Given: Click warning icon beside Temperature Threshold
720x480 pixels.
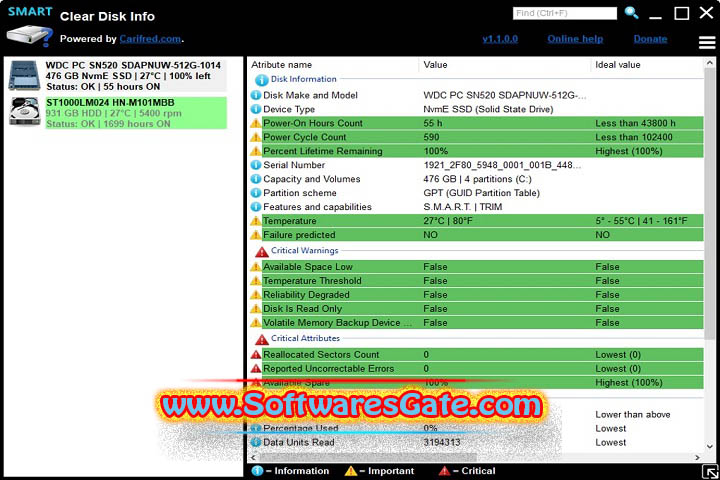Looking at the screenshot, I should (x=256, y=281).
